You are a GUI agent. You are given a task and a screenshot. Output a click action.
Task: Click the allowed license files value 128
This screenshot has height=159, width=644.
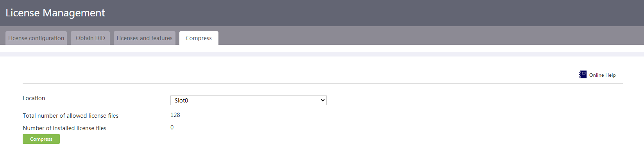(x=175, y=115)
